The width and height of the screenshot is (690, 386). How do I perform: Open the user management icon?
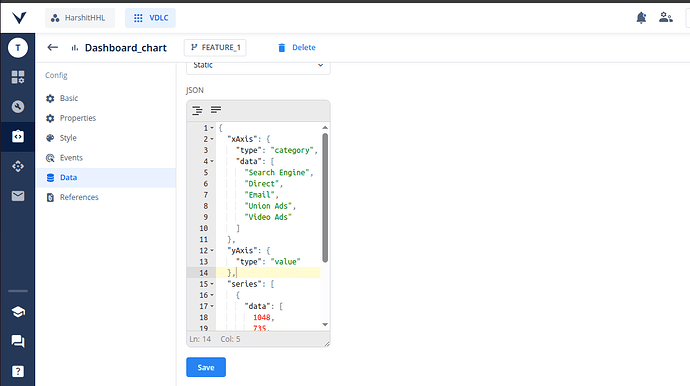665,18
